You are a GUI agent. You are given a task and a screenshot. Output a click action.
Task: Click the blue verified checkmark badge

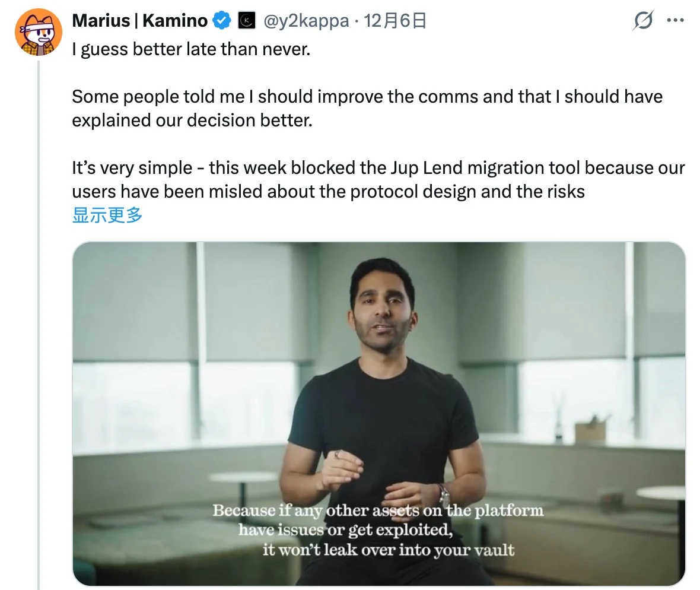click(x=222, y=21)
